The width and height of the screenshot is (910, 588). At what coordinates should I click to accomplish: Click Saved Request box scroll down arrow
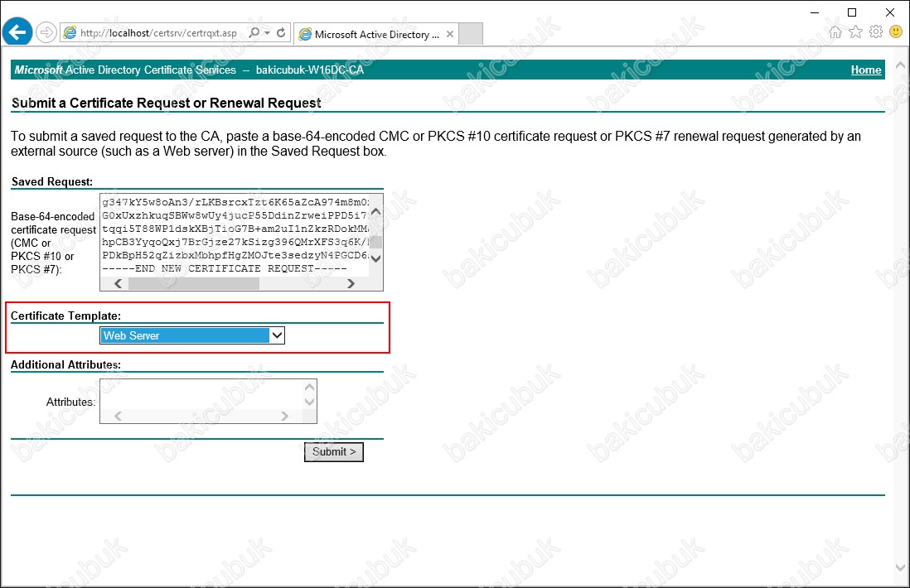376,258
